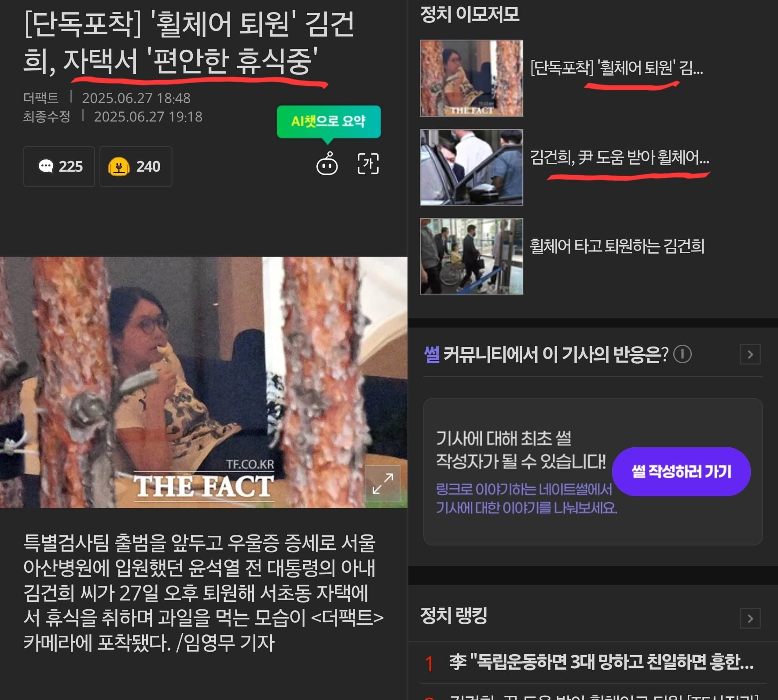Viewport: 778px width, 700px height.
Task: Open the wheelchair discharge photo thumbnail
Action: pyautogui.click(x=471, y=256)
